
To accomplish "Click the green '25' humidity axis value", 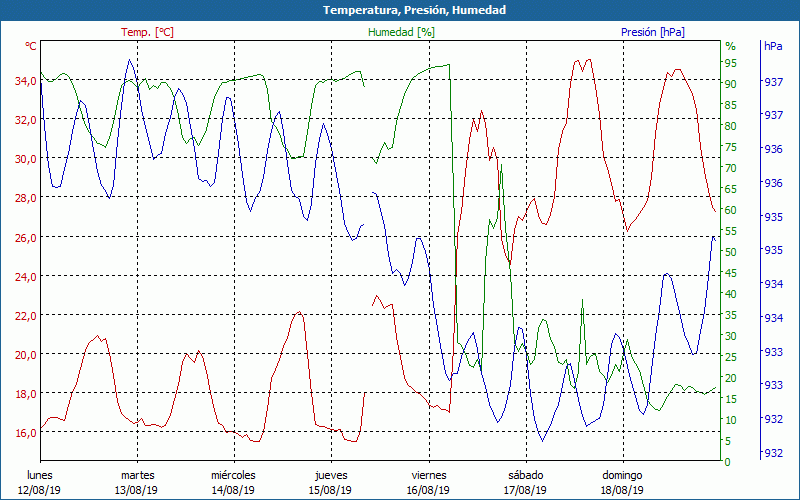I will [731, 357].
